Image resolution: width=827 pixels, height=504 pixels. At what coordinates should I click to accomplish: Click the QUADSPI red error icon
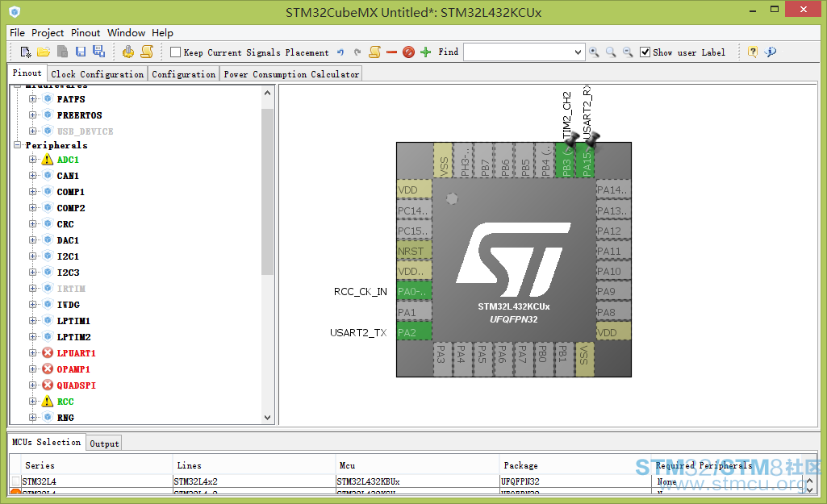(x=48, y=385)
